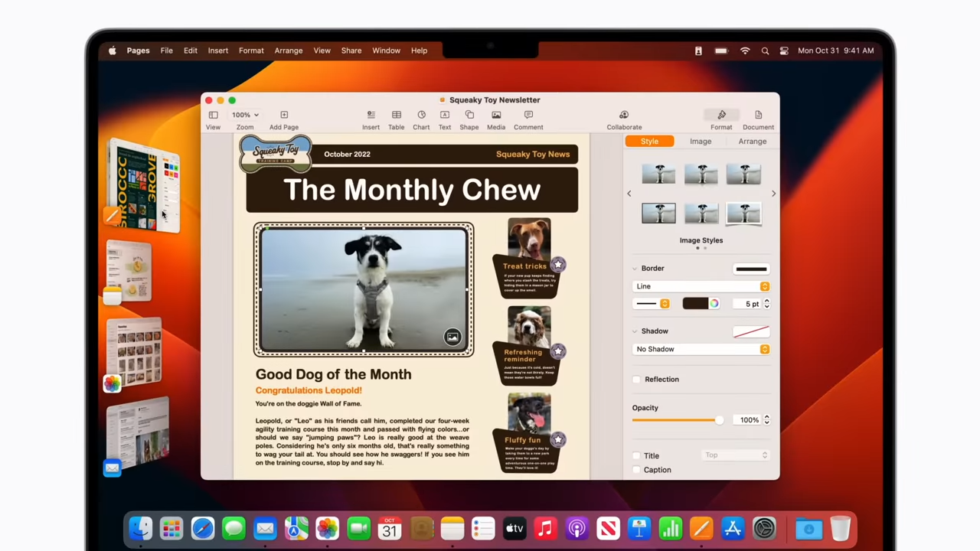980x551 pixels.
Task: Insert a Chart into the newsletter
Action: tap(421, 119)
